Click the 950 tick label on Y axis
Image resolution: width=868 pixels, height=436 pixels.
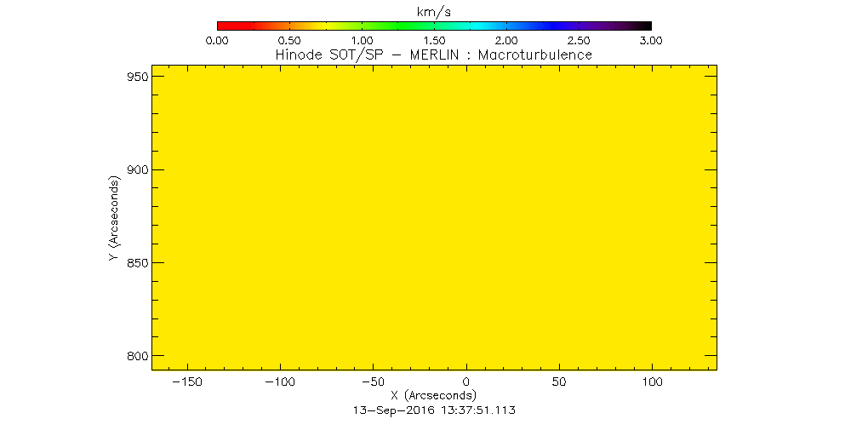click(x=139, y=77)
